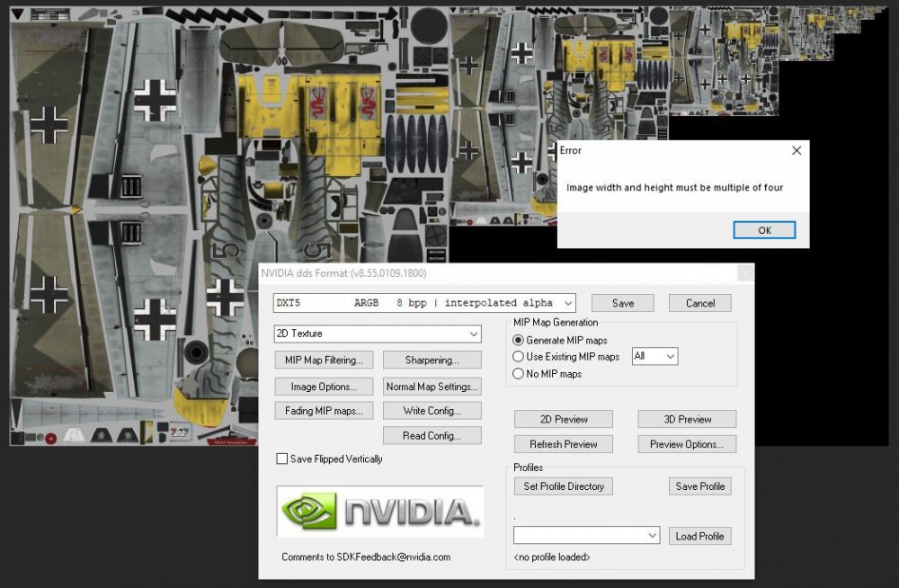Click the Cancel button
The height and width of the screenshot is (588, 899).
(x=700, y=303)
